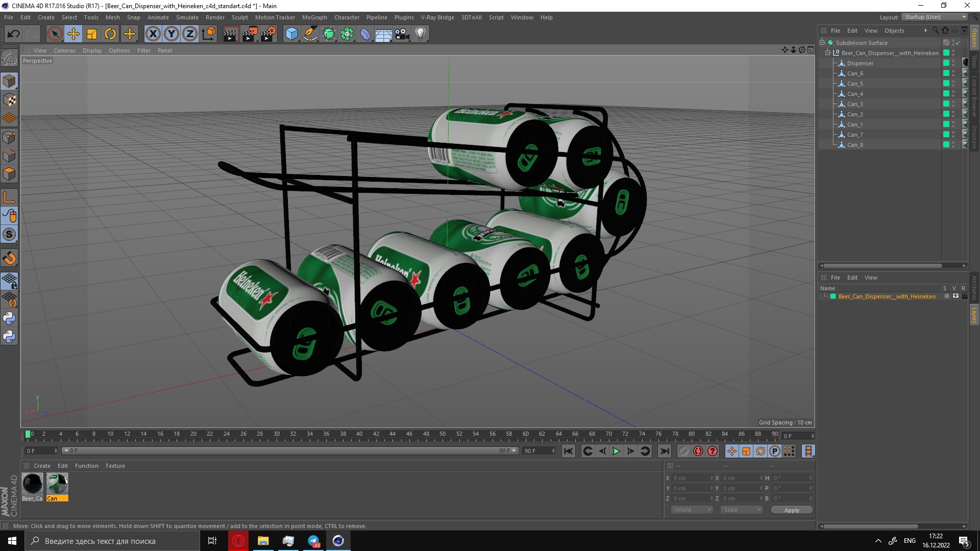This screenshot has height=551, width=980.
Task: Open the deformer objects icon
Action: point(365,34)
